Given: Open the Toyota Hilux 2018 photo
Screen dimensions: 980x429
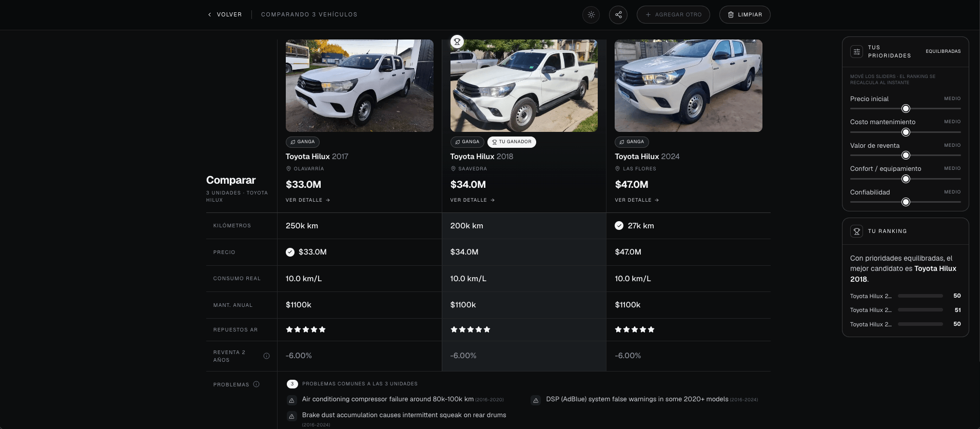Looking at the screenshot, I should point(524,86).
